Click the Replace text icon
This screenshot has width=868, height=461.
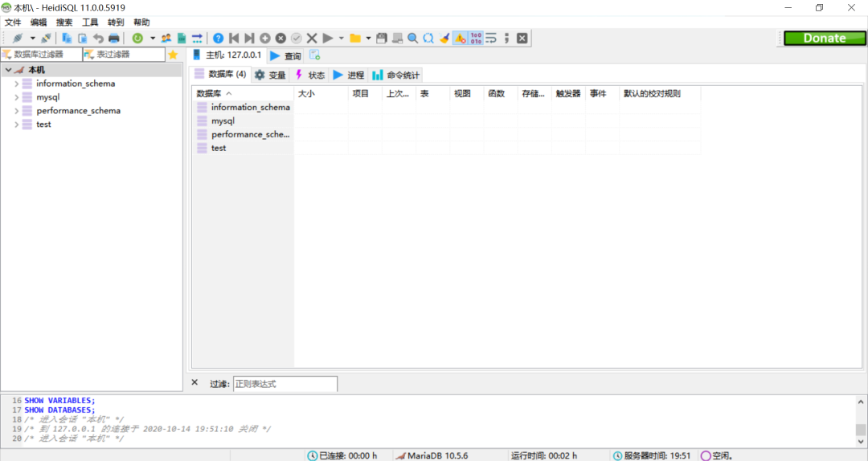(428, 39)
